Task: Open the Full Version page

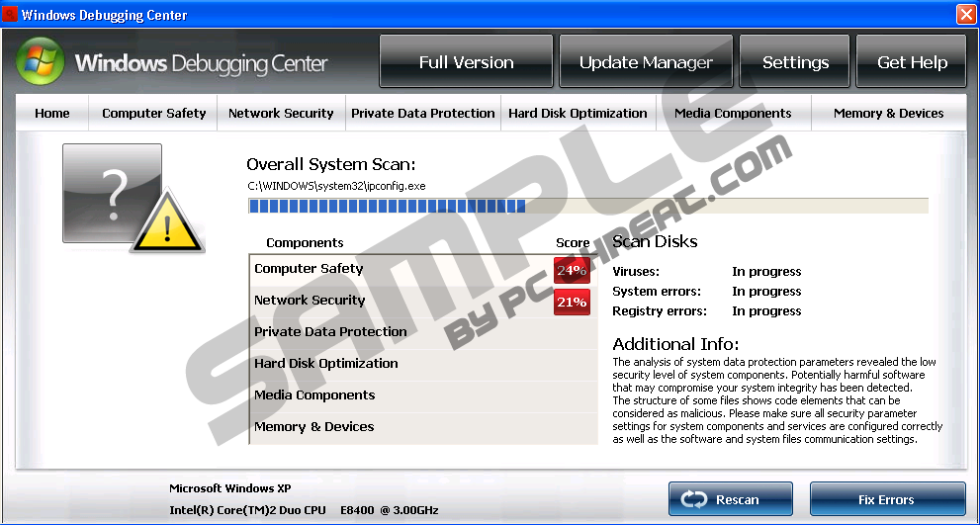Action: click(x=466, y=62)
